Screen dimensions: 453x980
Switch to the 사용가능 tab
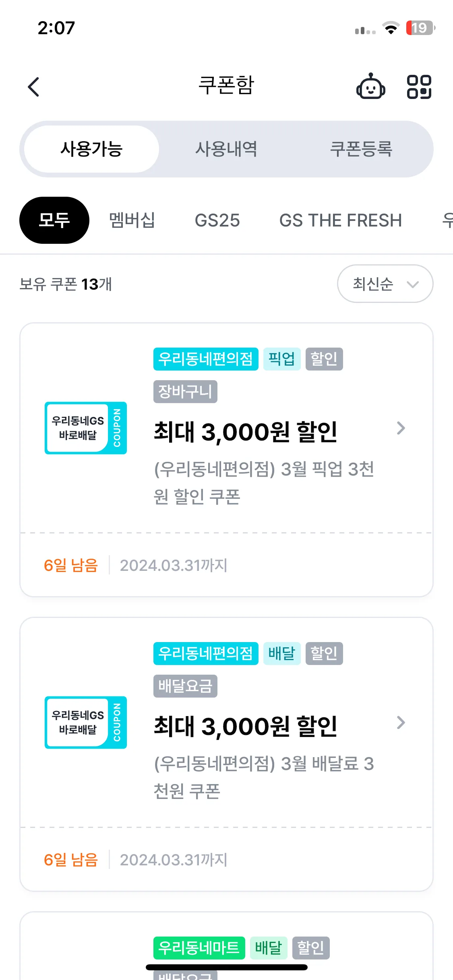[91, 149]
